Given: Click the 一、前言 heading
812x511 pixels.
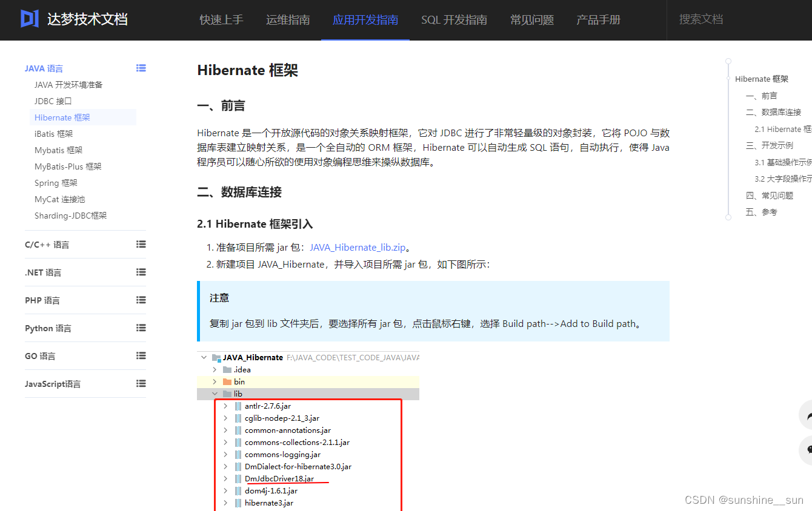Looking at the screenshot, I should 221,106.
